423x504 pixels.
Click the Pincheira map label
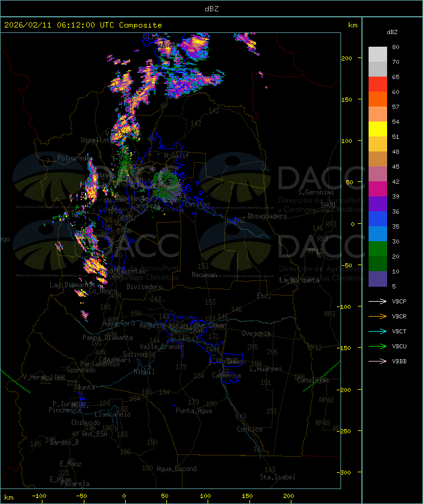pyautogui.click(x=65, y=410)
